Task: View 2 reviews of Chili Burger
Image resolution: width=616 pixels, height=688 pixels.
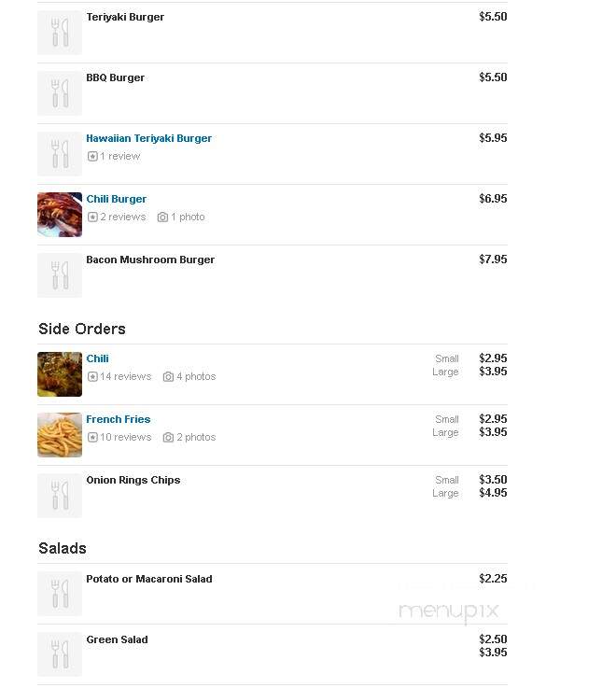Action: (x=122, y=218)
